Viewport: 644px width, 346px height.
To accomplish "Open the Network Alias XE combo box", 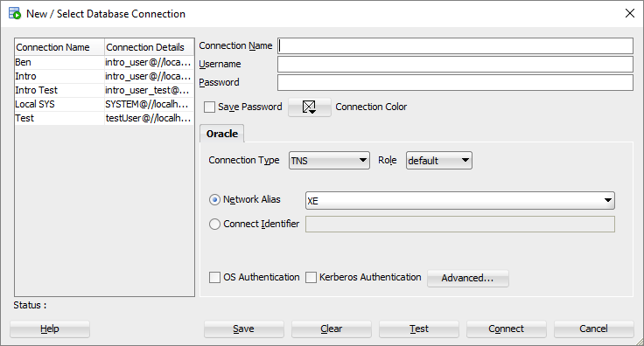I will 460,200.
